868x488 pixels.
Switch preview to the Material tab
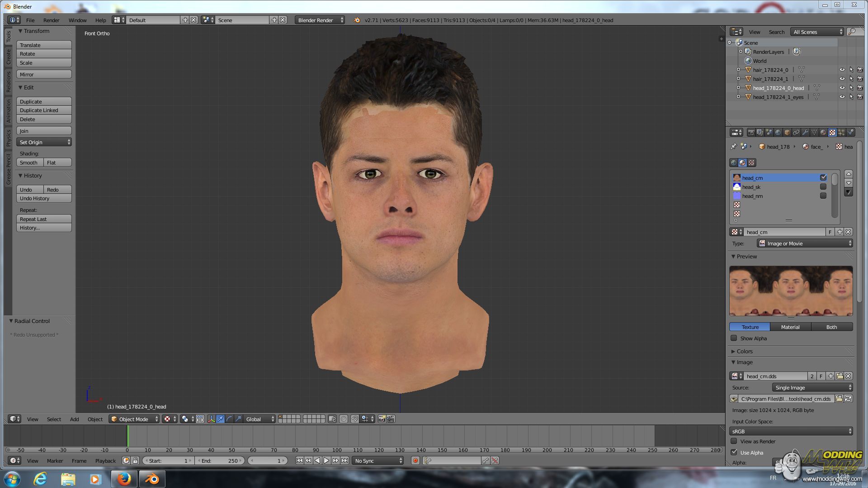(x=790, y=327)
